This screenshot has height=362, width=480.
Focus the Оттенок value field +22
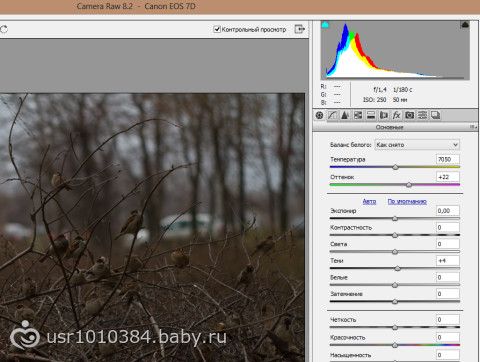[448, 177]
